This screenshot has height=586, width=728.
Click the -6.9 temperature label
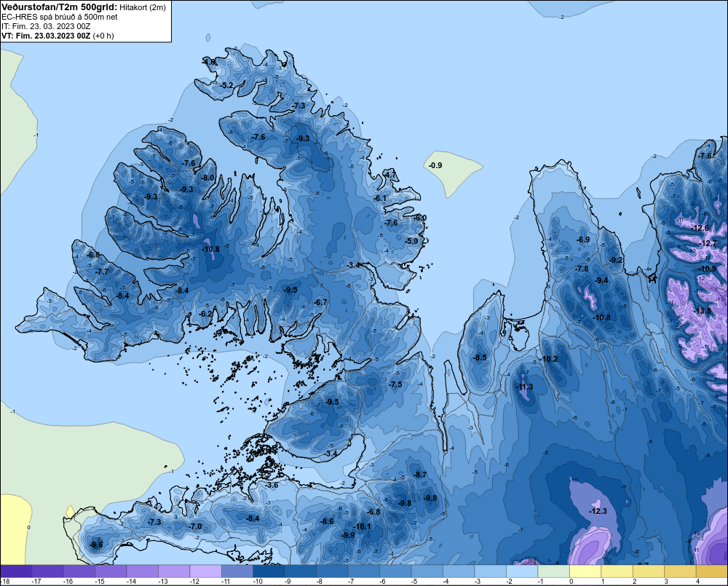click(x=583, y=239)
